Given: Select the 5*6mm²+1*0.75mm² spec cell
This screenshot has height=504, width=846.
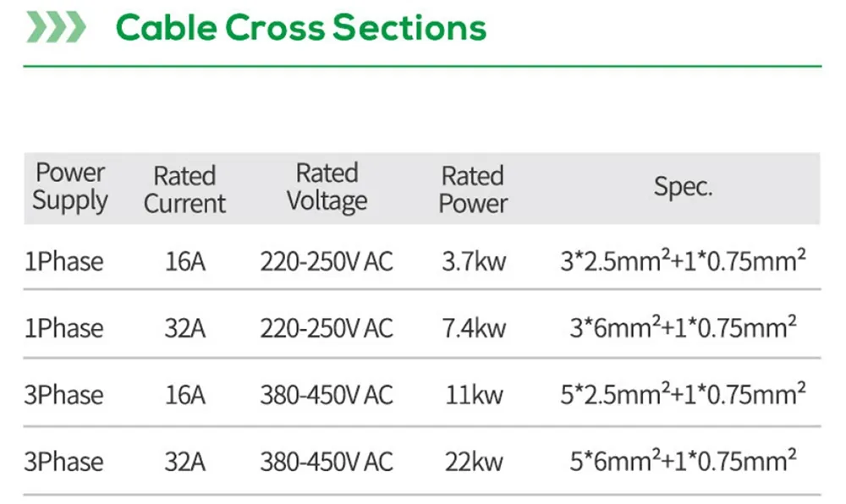Looking at the screenshot, I should pos(683,461).
